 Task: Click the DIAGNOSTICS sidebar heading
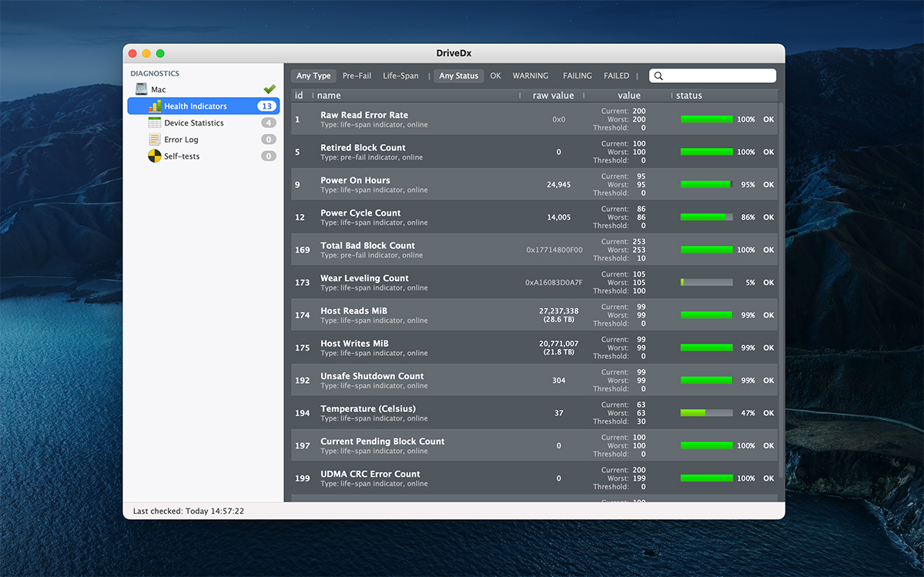click(155, 74)
